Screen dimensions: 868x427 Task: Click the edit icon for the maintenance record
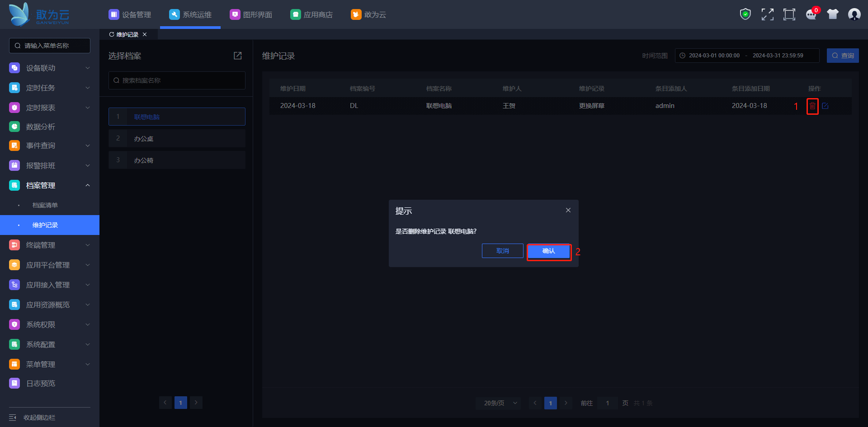click(x=825, y=106)
